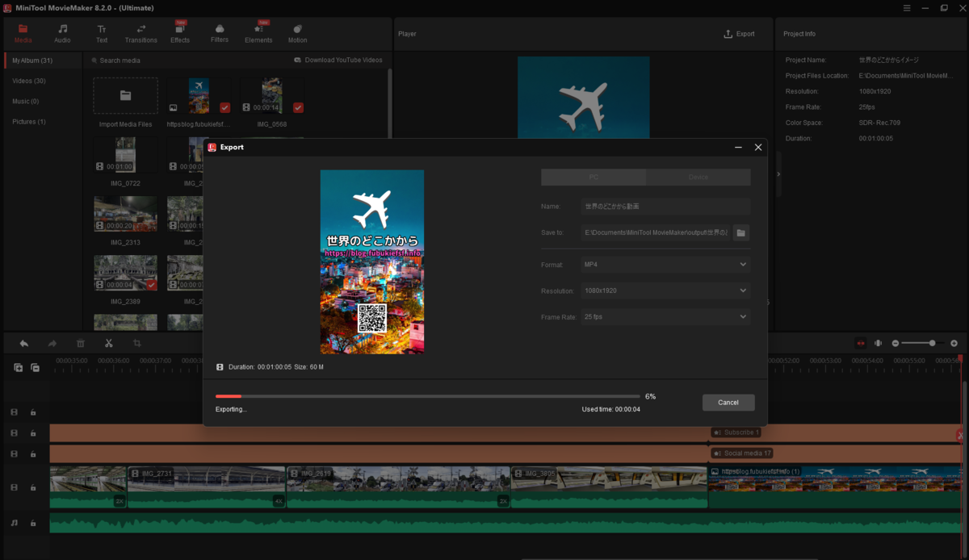Open the Motion tab
969x560 pixels.
pyautogui.click(x=297, y=33)
